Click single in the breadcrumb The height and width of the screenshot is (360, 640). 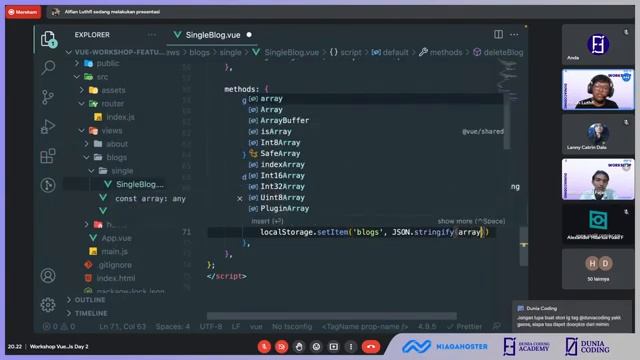point(230,52)
